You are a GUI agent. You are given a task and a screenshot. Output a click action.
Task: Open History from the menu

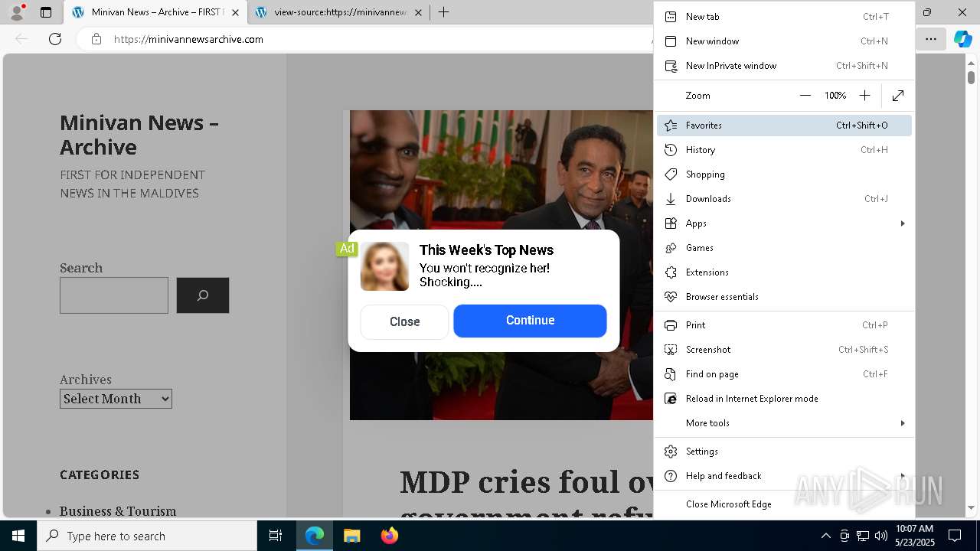[x=784, y=150]
